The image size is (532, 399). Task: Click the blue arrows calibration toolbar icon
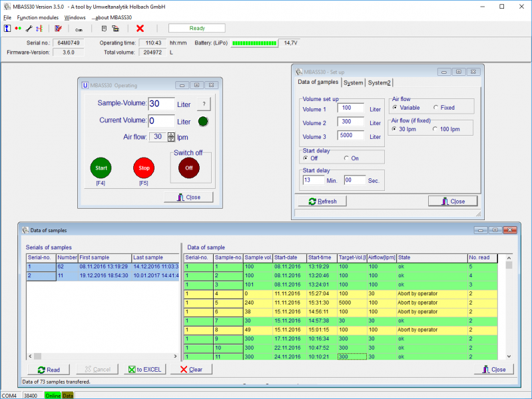tap(39, 29)
